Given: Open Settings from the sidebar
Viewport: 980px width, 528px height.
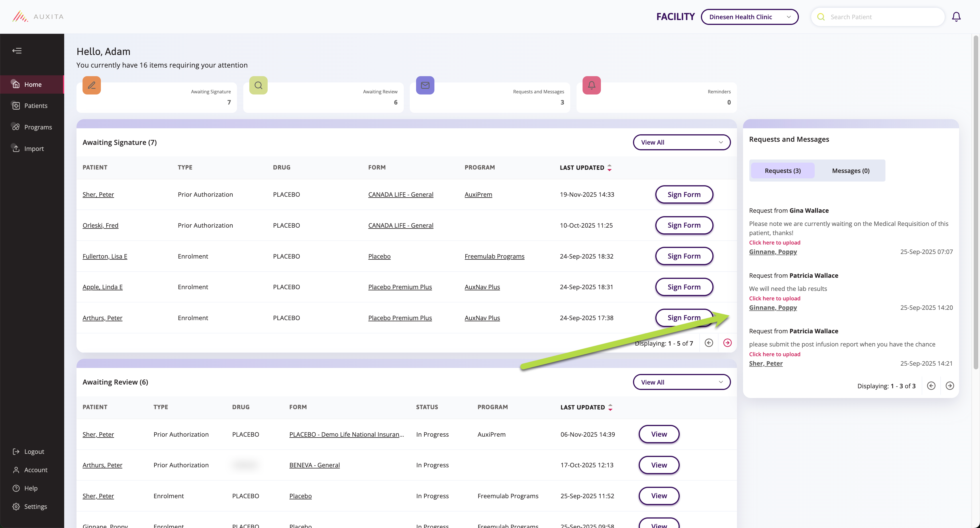Looking at the screenshot, I should (x=35, y=506).
